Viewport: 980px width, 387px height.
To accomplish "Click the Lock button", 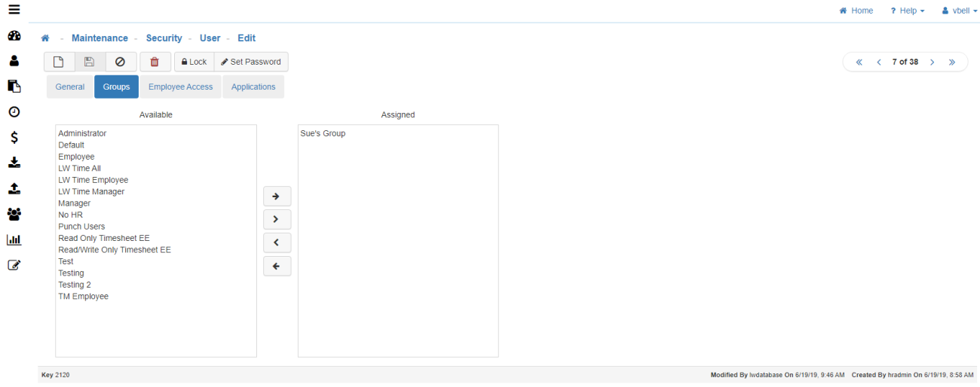I will point(194,62).
